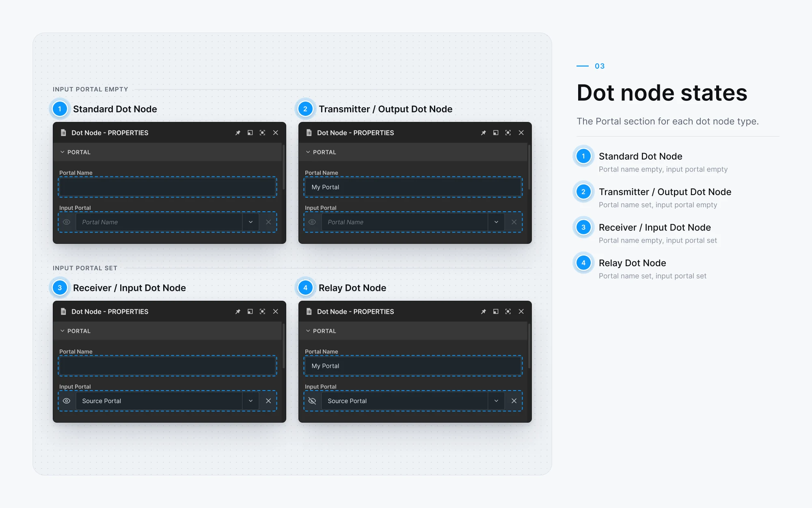
Task: Float the Relay Dot Node properties panel
Action: click(496, 312)
